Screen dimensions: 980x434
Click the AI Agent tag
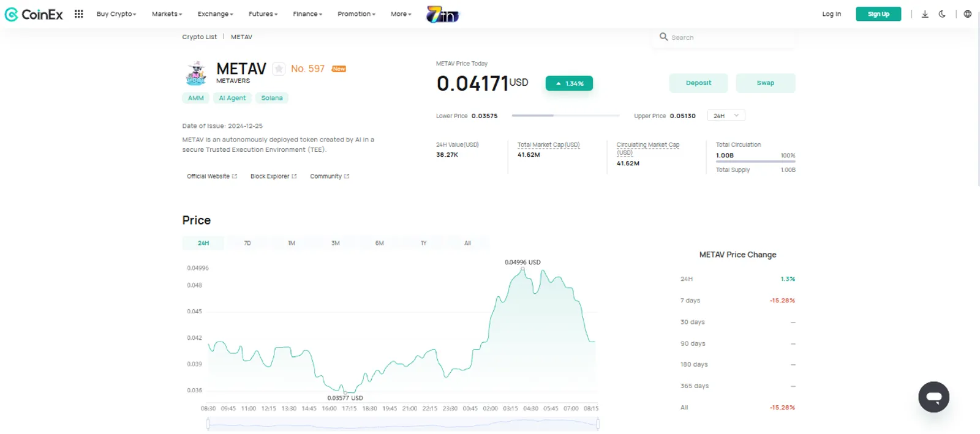(232, 98)
